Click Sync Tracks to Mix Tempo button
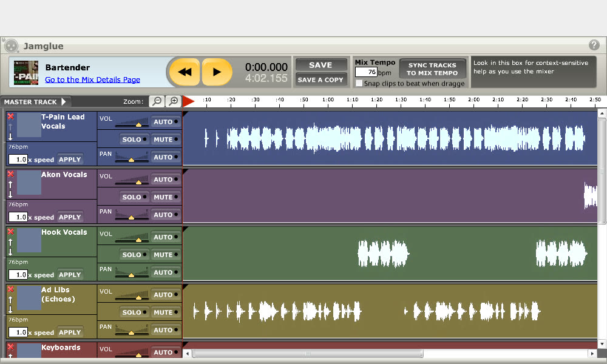The width and height of the screenshot is (607, 364). coord(432,69)
